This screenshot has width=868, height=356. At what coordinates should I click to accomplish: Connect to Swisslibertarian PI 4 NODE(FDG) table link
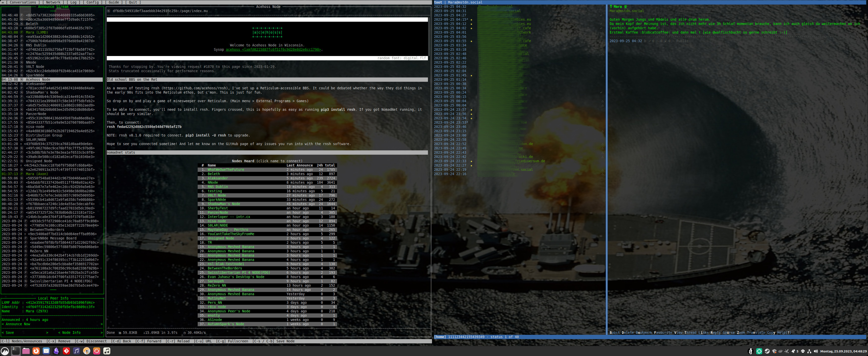239,272
